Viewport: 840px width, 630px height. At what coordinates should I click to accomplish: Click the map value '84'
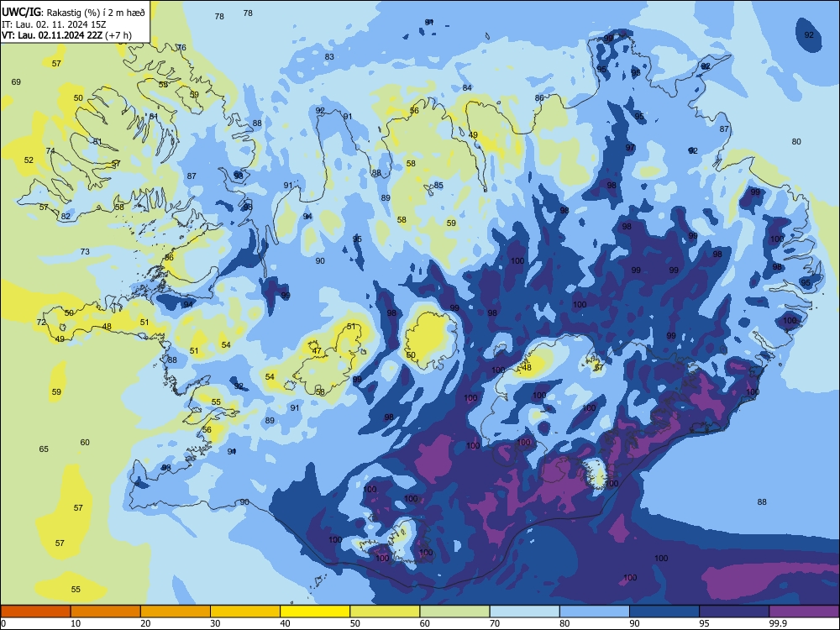click(x=467, y=88)
